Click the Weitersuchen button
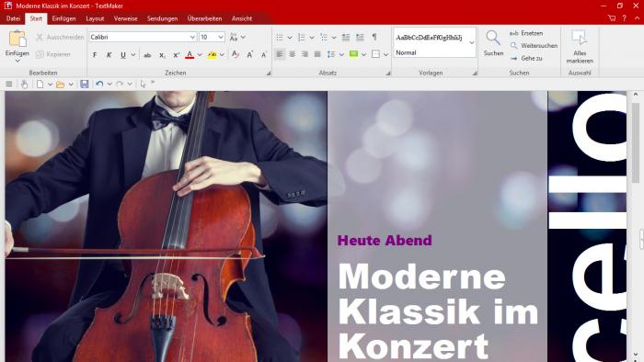The height and width of the screenshot is (362, 644). [x=534, y=46]
